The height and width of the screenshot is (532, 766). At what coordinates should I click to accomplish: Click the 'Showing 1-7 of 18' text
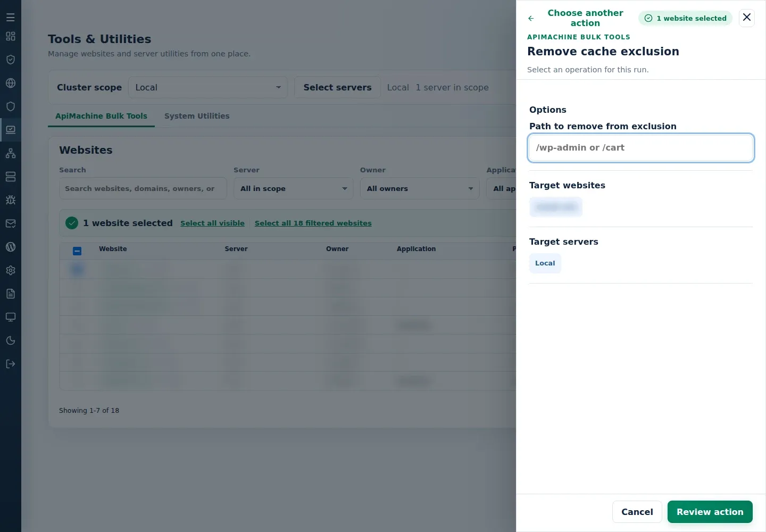(x=89, y=411)
